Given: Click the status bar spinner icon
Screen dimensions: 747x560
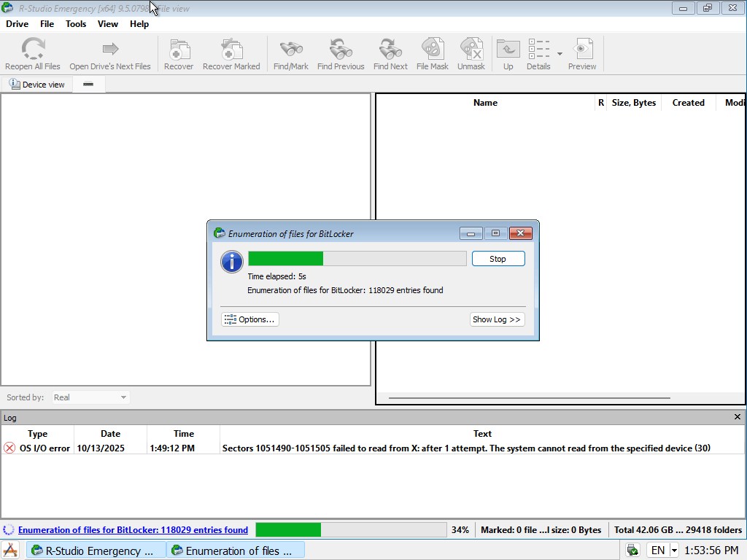Looking at the screenshot, I should (9, 529).
